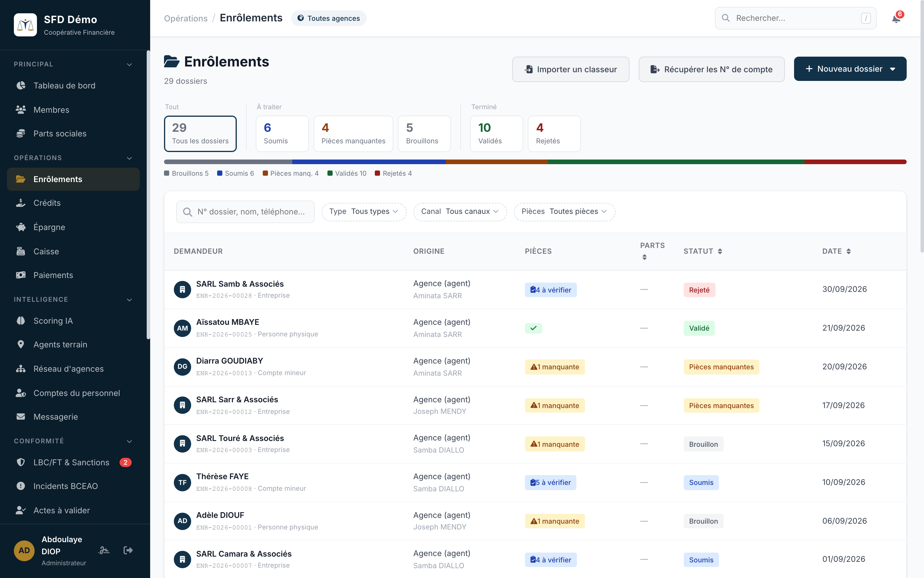Viewport: 924px width, 578px height.
Task: Select the Tous les dossiers tab
Action: point(200,134)
